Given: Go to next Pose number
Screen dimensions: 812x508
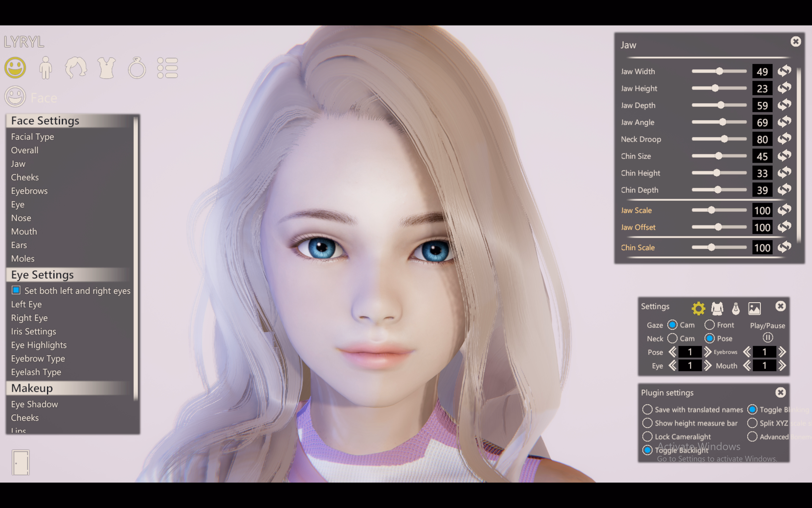Looking at the screenshot, I should coord(708,352).
